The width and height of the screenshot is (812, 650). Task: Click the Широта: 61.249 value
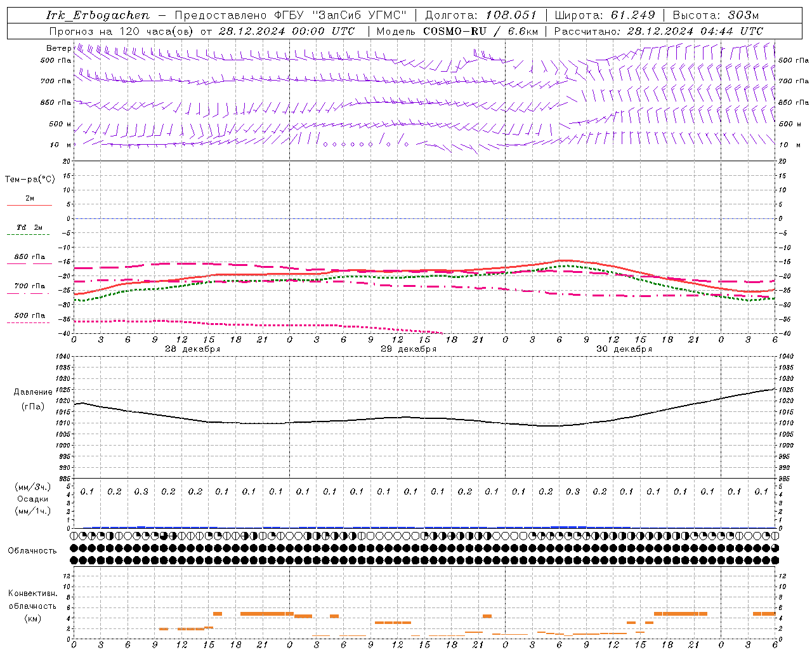tap(605, 15)
